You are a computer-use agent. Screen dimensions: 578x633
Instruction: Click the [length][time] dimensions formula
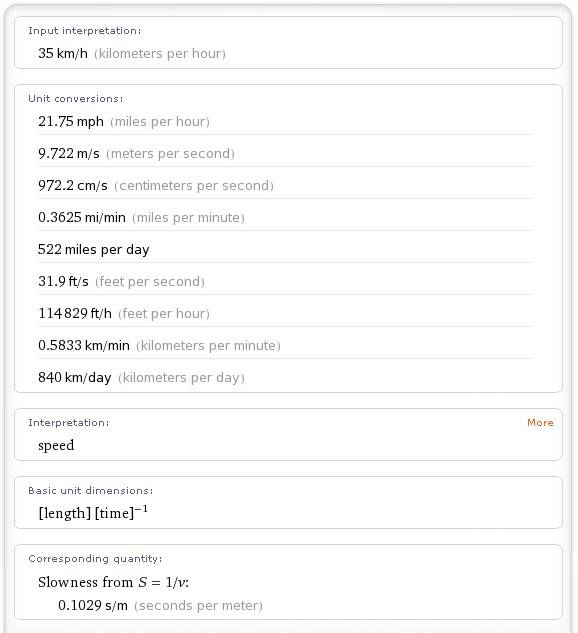[93, 512]
